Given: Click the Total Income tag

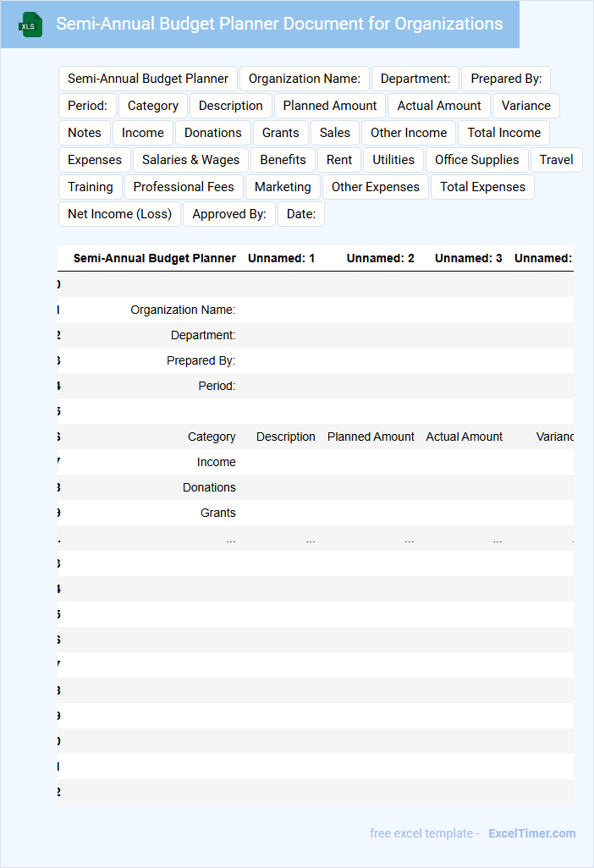Looking at the screenshot, I should 503,133.
